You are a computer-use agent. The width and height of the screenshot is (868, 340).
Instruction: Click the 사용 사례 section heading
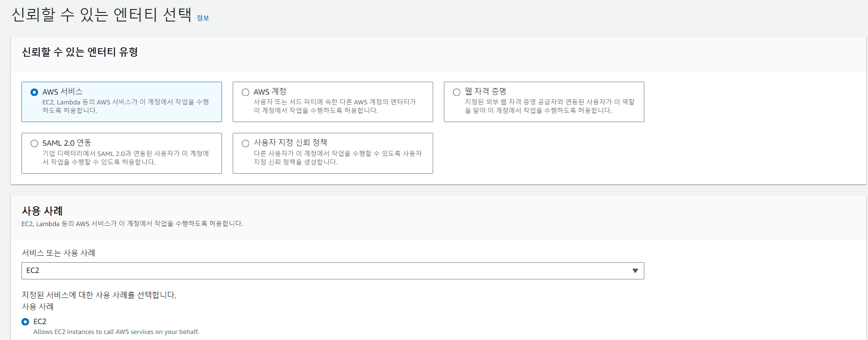coord(42,211)
